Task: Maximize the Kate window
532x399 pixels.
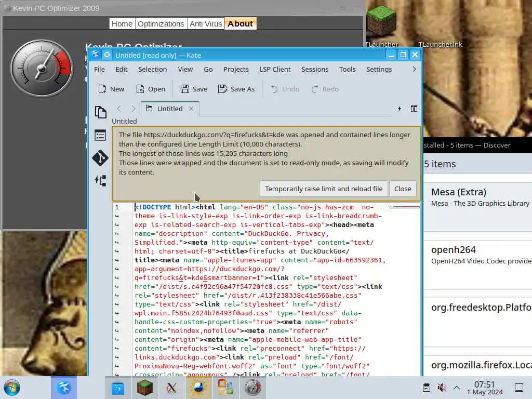Action: click(x=403, y=55)
